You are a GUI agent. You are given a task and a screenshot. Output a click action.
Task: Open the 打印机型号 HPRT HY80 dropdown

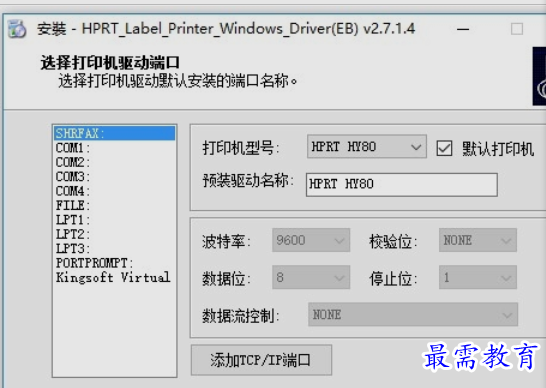[x=367, y=147]
